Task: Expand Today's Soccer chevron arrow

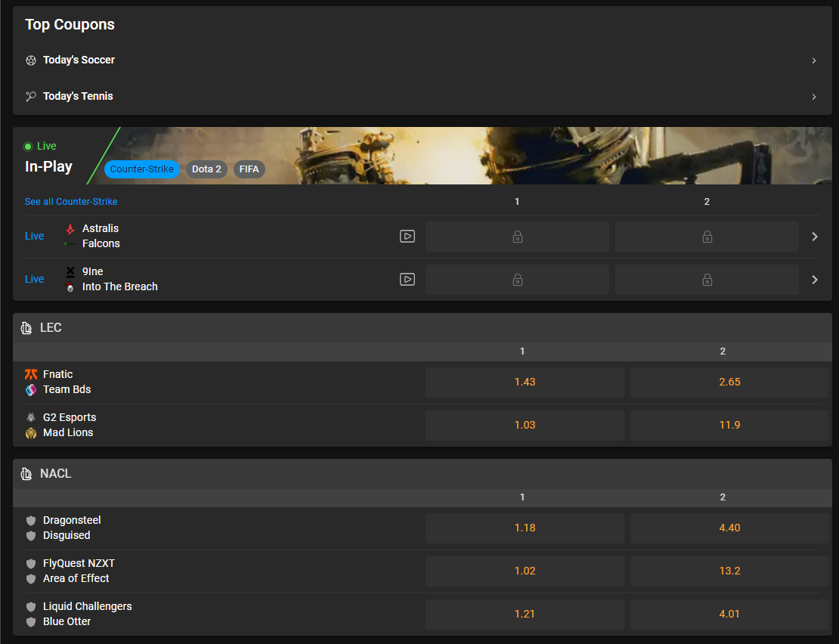Action: click(814, 60)
